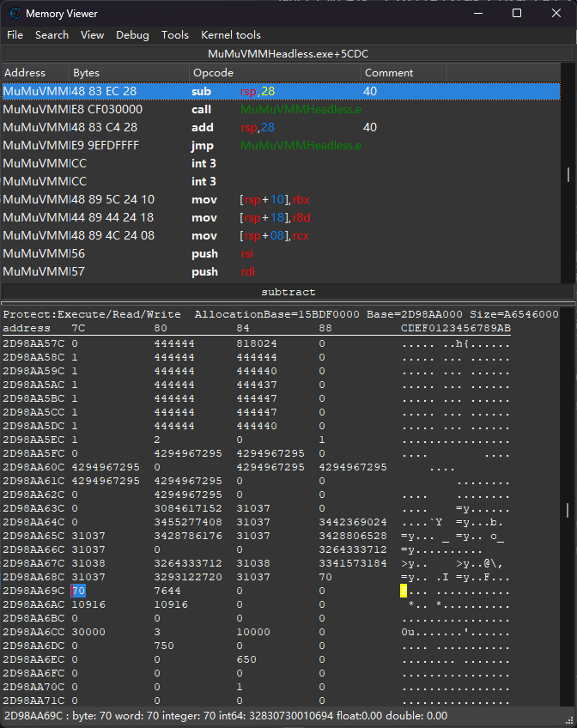Click value 3341573184 in row 2D98AA67C
The width and height of the screenshot is (577, 728).
pyautogui.click(x=353, y=563)
